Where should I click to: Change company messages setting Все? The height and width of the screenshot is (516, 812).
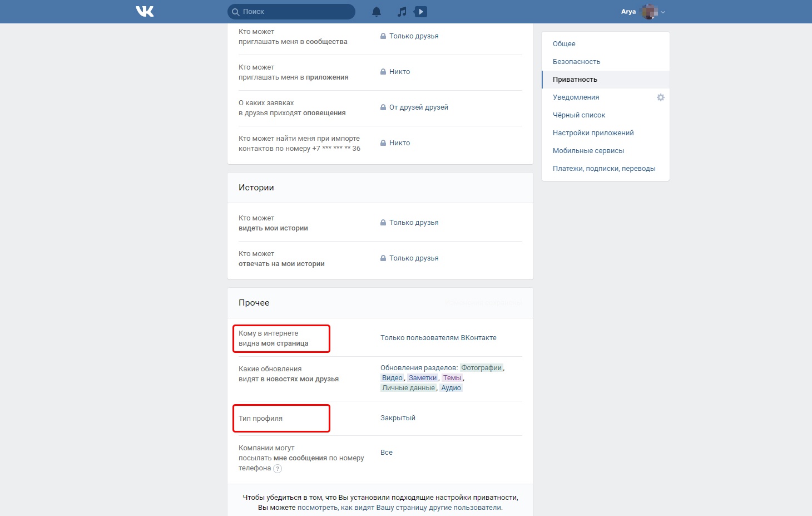coord(387,453)
